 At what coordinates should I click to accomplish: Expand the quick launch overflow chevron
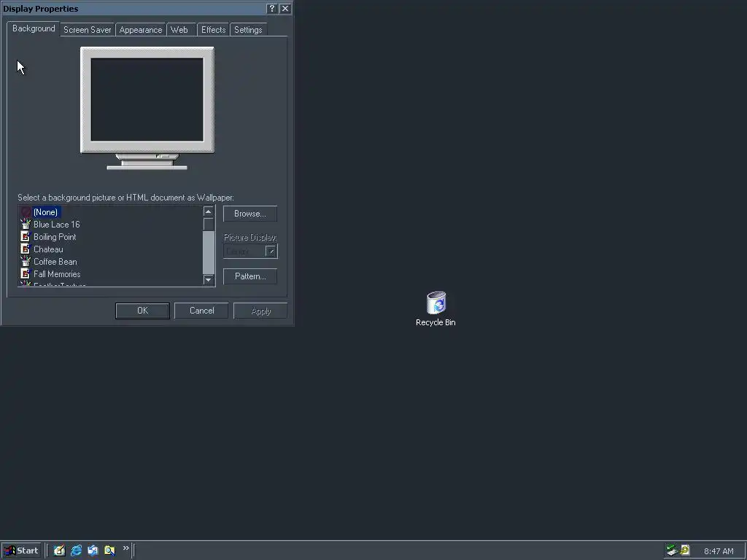point(125,548)
